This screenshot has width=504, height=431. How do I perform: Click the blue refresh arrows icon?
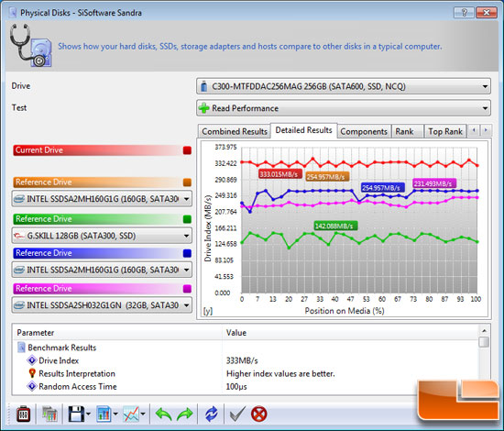(x=211, y=414)
